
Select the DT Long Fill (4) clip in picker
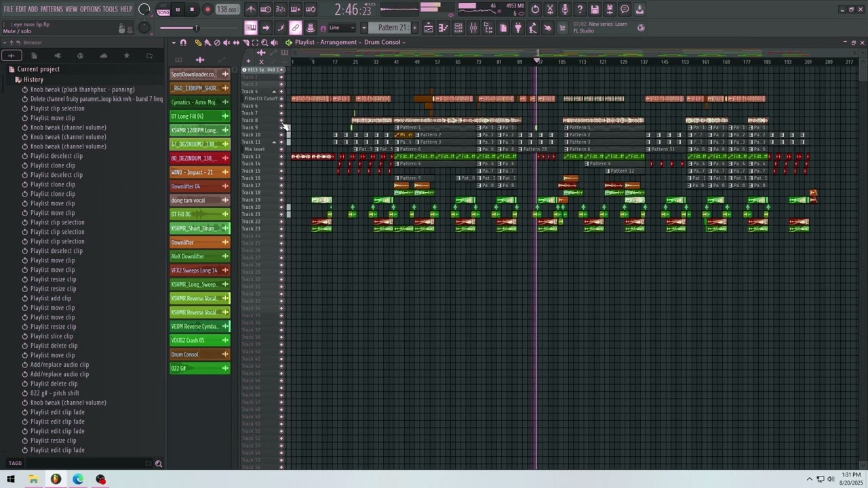pyautogui.click(x=199, y=116)
